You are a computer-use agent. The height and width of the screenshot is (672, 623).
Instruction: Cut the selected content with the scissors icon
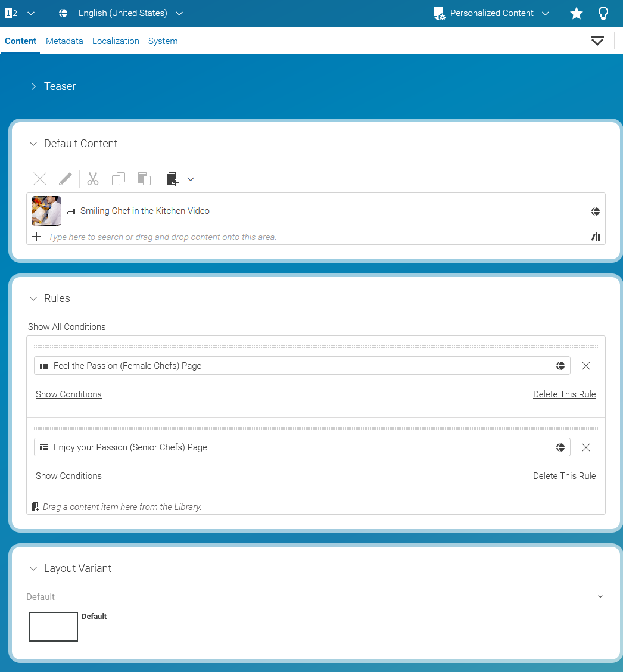pos(93,179)
